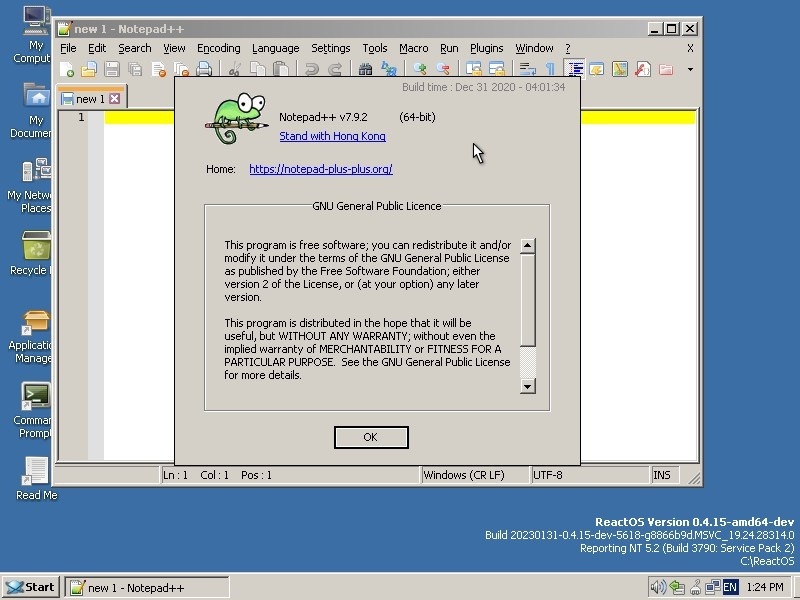
Task: Toggle Synchronize Vertical Scrolling icon
Action: pos(473,69)
